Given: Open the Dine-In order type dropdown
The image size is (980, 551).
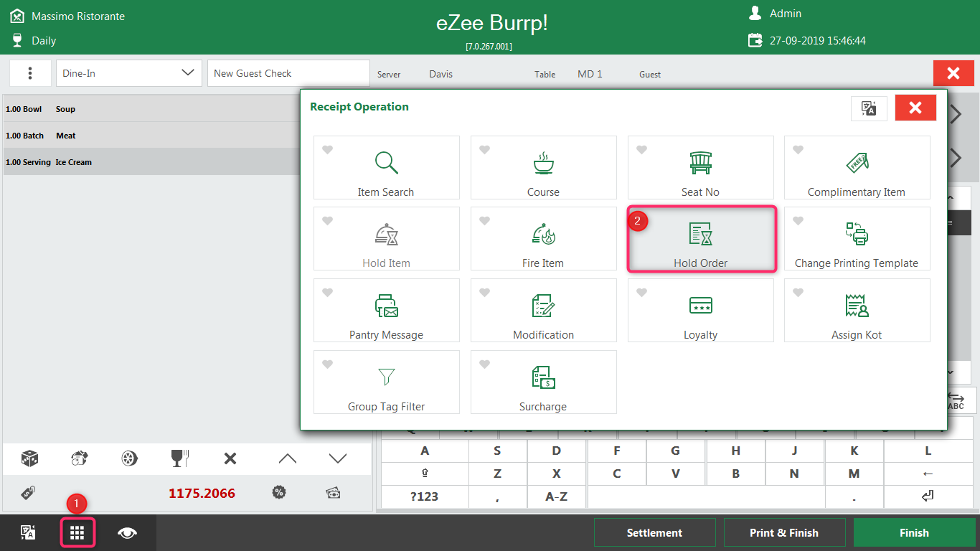Looking at the screenshot, I should 128,73.
